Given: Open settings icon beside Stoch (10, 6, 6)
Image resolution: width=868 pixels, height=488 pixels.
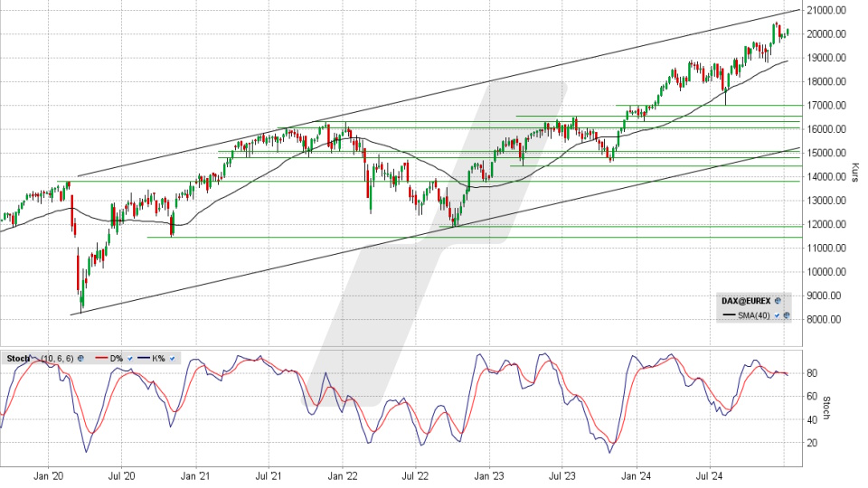Looking at the screenshot, I should coord(80,359).
